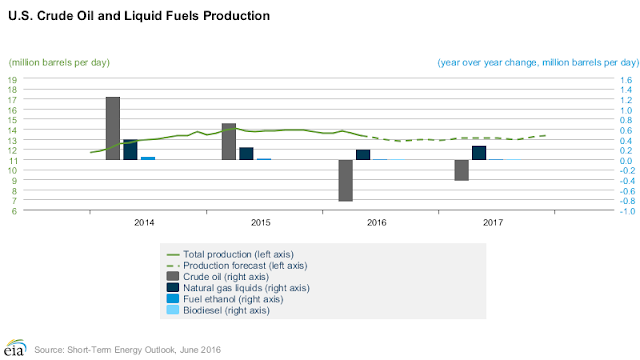This screenshot has width=640, height=360.
Task: Click the left axis value 6
Action: 14,211
